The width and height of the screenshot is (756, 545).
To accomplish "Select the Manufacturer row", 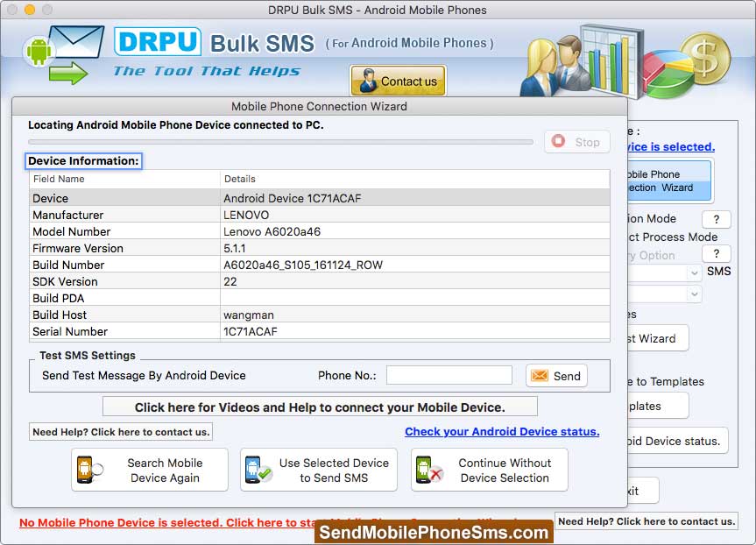I will tap(319, 215).
